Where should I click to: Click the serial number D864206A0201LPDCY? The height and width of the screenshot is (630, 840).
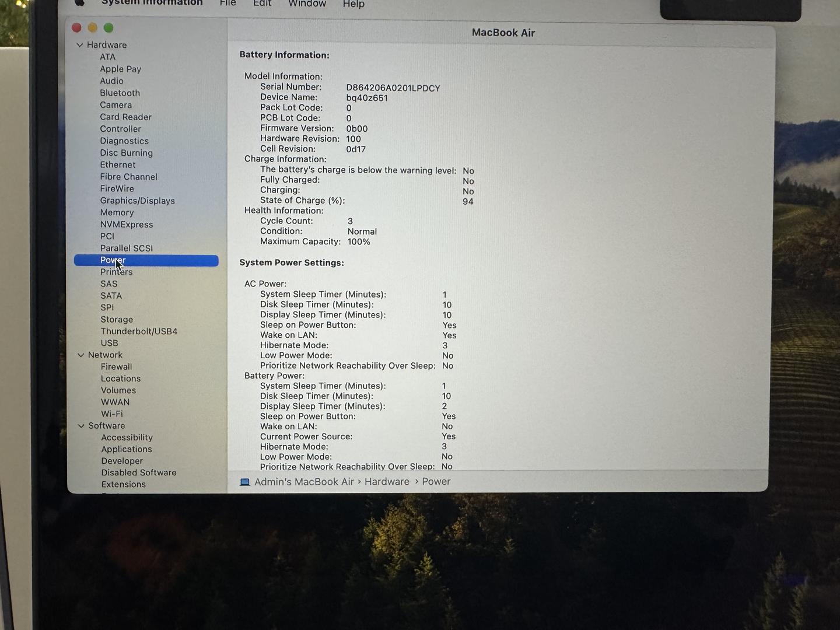393,88
